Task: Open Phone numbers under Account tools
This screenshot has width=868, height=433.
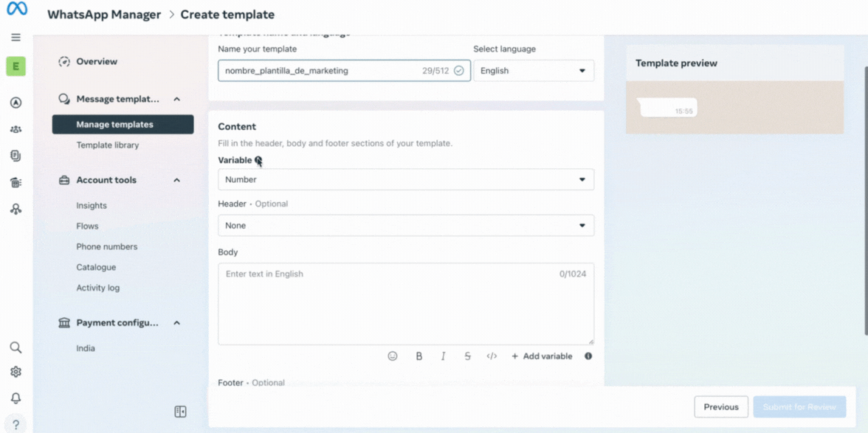Action: tap(107, 246)
